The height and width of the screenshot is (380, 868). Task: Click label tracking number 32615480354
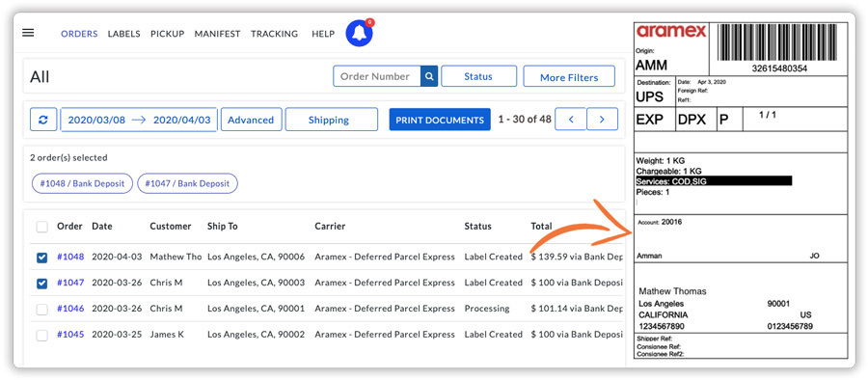(x=779, y=68)
